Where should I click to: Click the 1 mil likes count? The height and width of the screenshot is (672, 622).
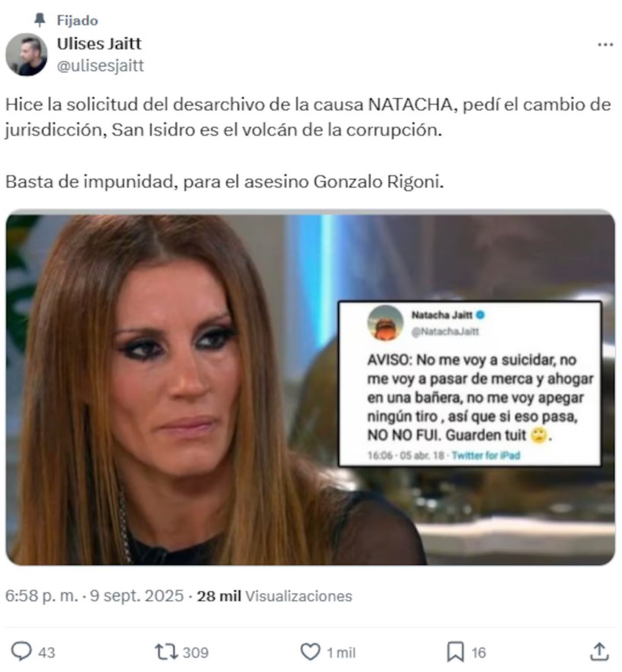pos(341,653)
